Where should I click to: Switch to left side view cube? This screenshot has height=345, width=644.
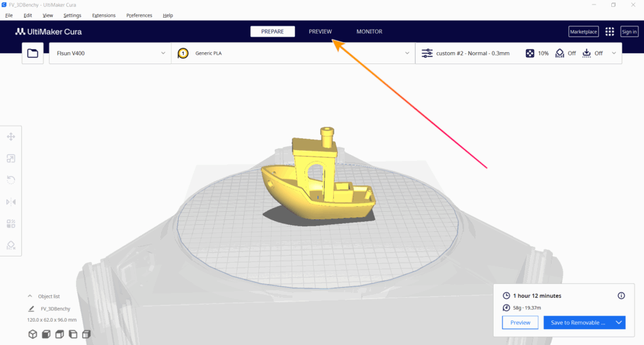(73, 334)
